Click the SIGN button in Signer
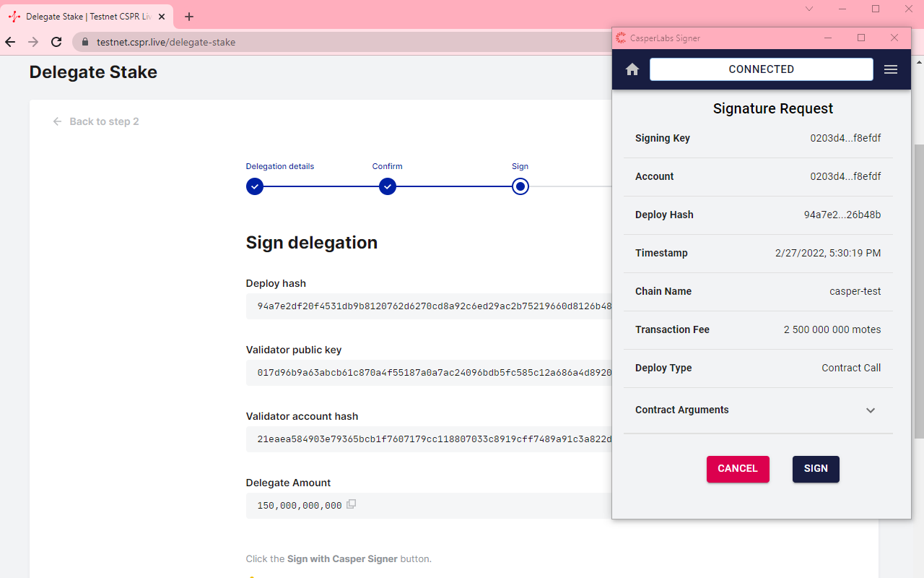924x578 pixels. [816, 469]
